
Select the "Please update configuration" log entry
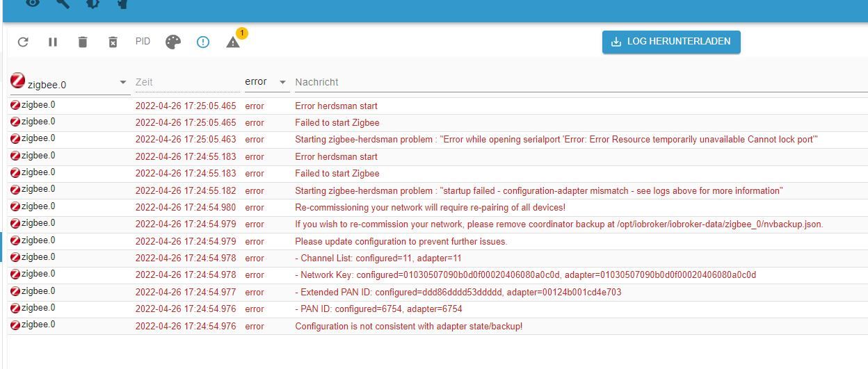point(401,241)
